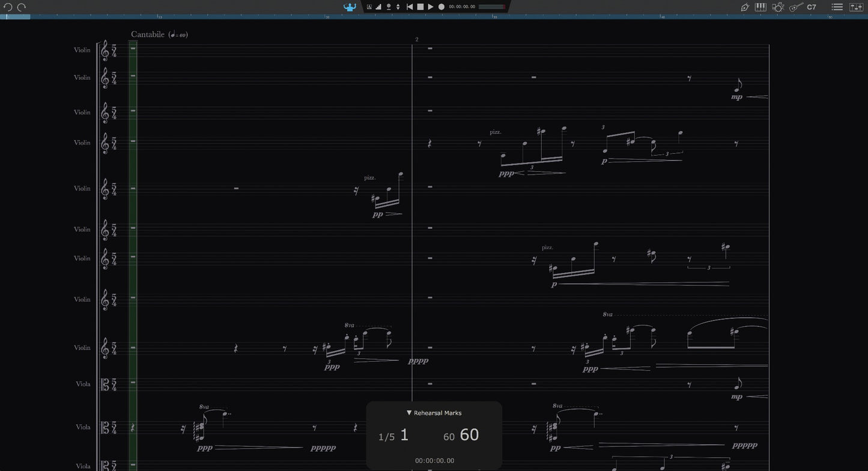Open the score list menu

[x=836, y=7]
